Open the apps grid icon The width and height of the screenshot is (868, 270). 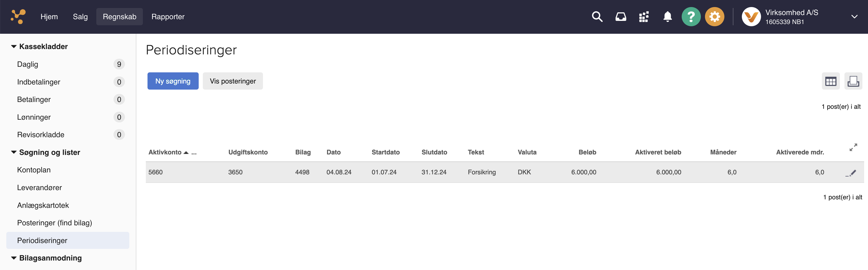[x=644, y=17]
